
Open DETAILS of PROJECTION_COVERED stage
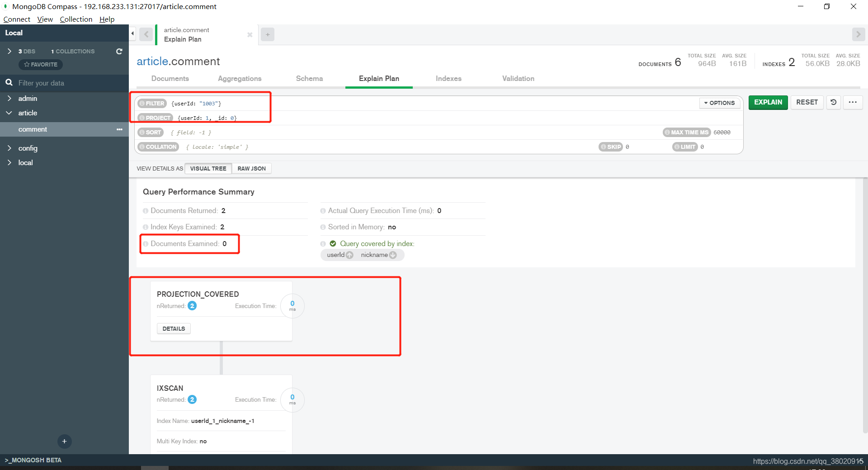(174, 328)
